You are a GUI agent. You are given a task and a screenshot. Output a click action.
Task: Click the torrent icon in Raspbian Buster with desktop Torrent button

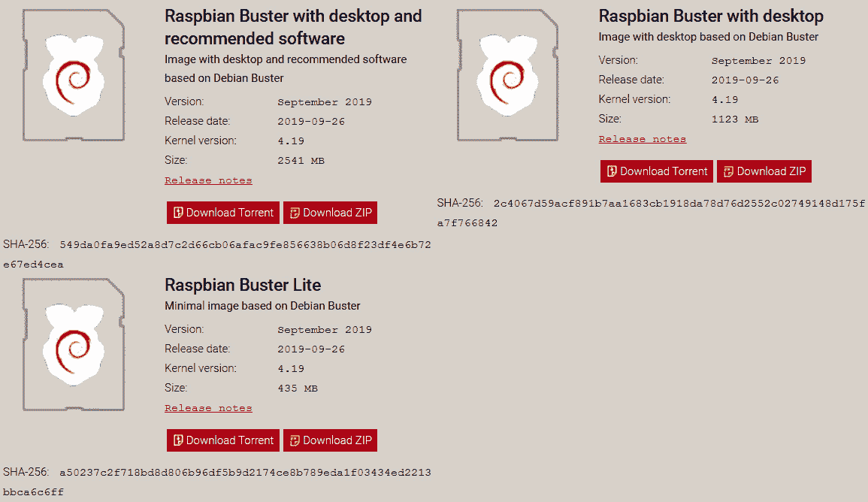612,171
